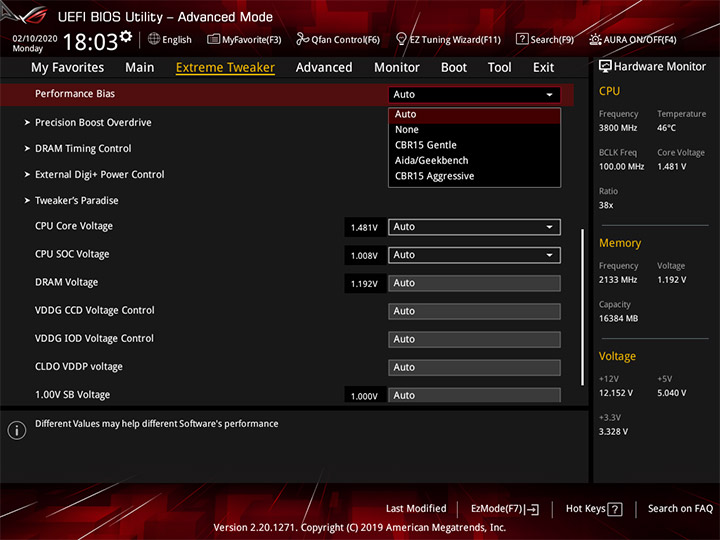Open MyFavorite(F3) folder icon
Image resolution: width=720 pixels, height=540 pixels.
pos(213,39)
